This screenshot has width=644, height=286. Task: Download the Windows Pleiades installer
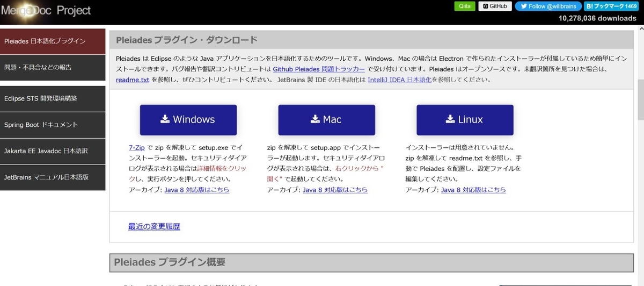[x=188, y=120]
